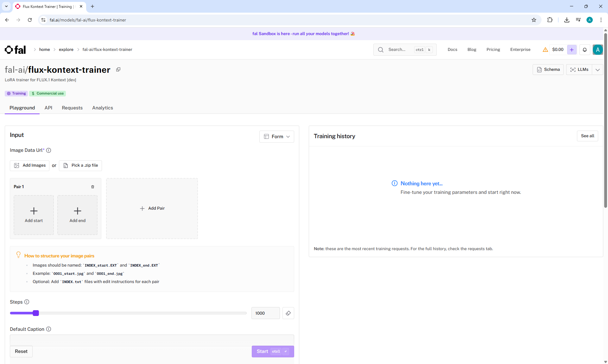Copy model name using copy icon
Image resolution: width=608 pixels, height=364 pixels.
click(x=118, y=70)
